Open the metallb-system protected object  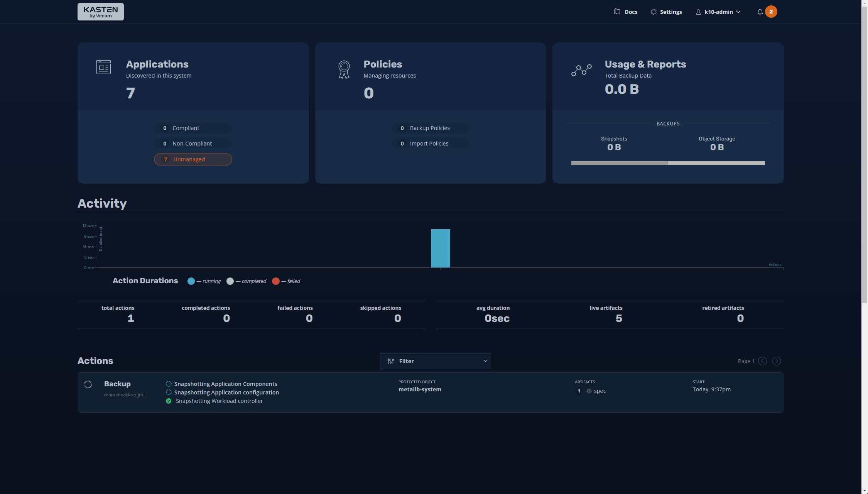point(420,389)
